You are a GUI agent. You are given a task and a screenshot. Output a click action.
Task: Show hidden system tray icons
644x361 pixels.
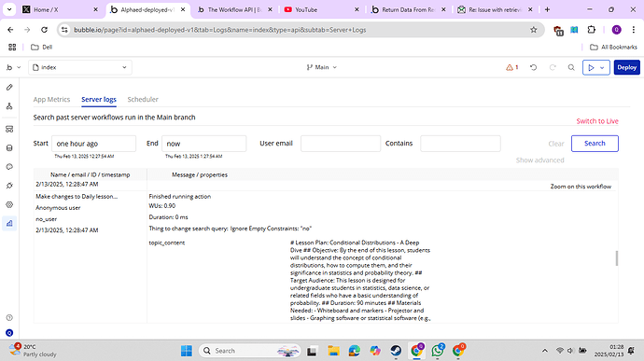click(545, 351)
